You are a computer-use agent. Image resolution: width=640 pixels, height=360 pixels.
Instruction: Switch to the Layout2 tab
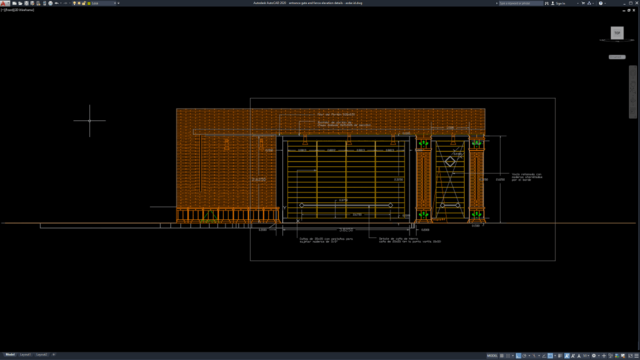tap(41, 355)
